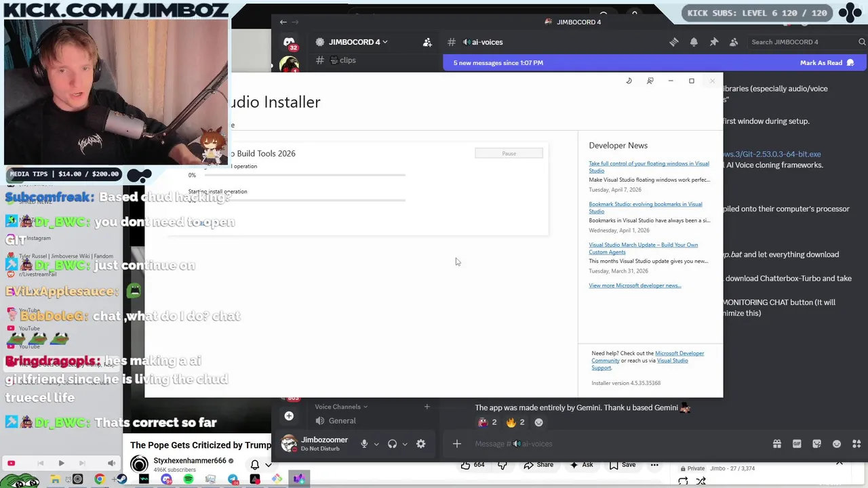Open microphone input options dropdown arrow

click(376, 444)
